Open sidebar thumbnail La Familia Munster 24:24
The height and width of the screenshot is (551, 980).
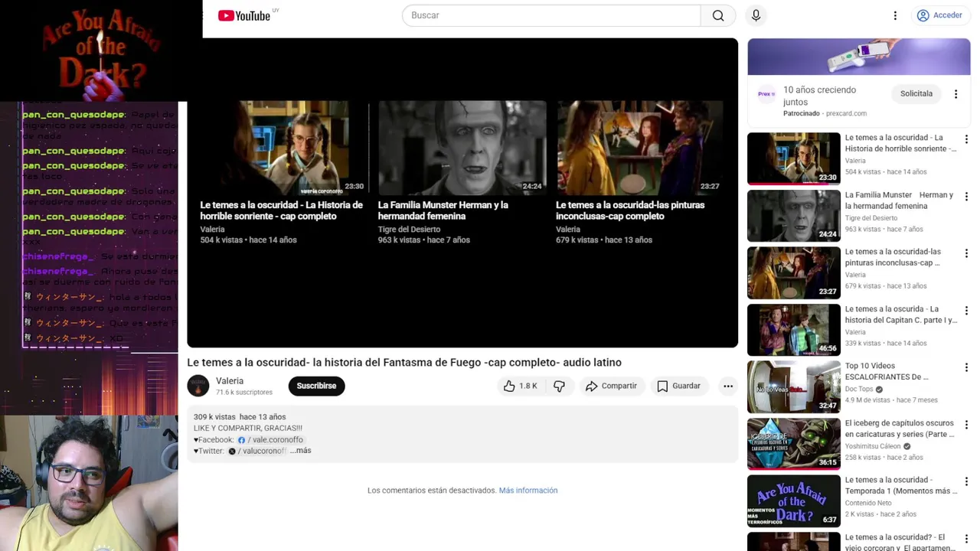tap(794, 216)
